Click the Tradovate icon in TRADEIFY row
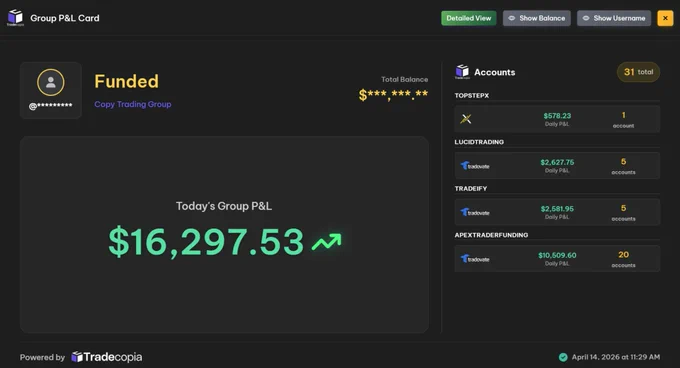The image size is (680, 368). [475, 212]
